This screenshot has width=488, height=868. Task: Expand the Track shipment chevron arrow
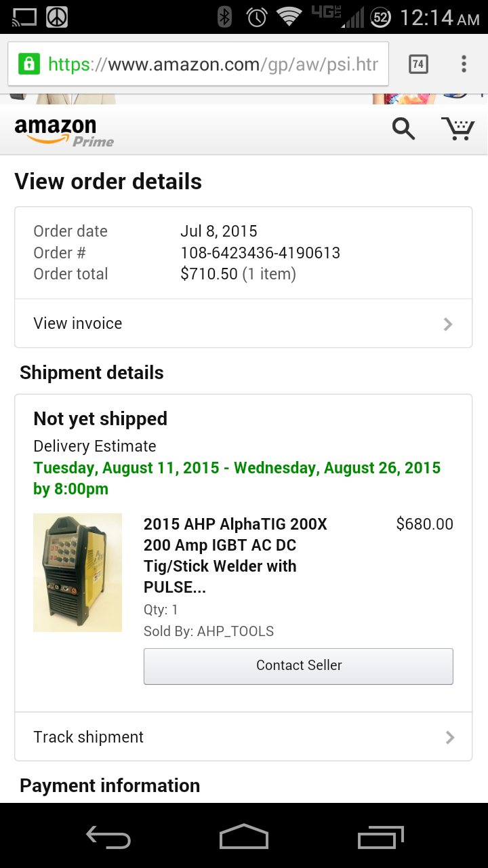click(x=449, y=737)
